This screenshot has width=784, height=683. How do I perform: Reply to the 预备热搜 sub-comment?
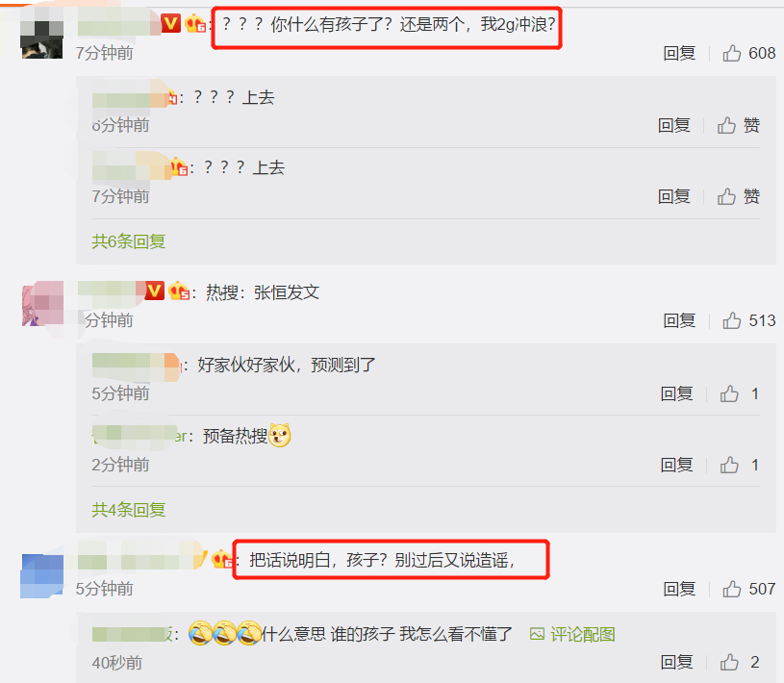click(676, 465)
